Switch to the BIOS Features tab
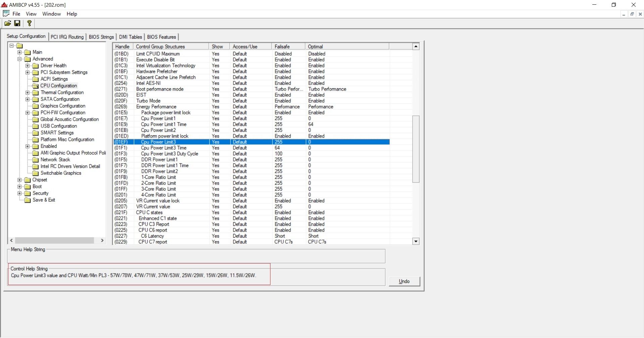 click(161, 37)
